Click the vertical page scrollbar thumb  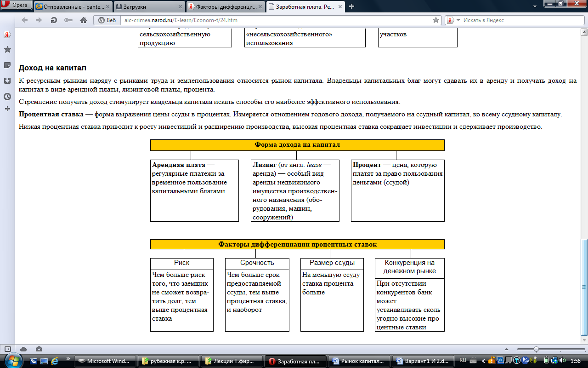[584, 287]
